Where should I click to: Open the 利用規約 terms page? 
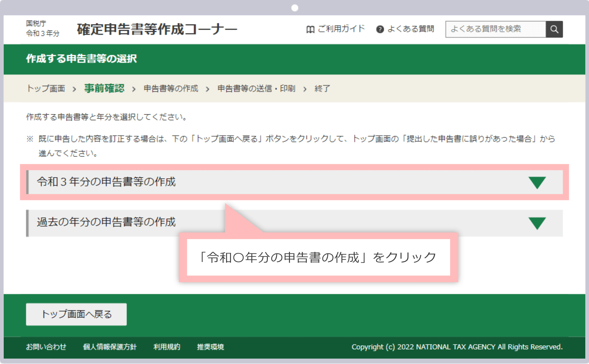click(167, 347)
